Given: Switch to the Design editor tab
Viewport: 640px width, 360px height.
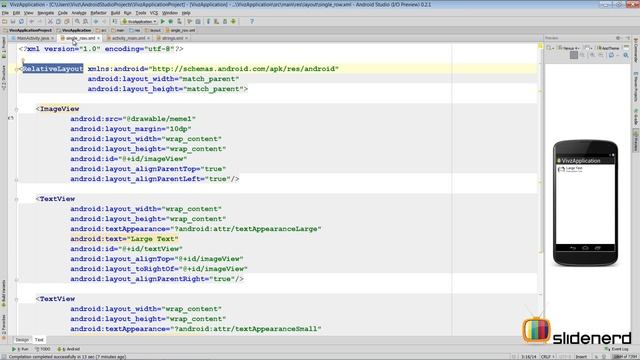Looking at the screenshot, I should pyautogui.click(x=22, y=340).
